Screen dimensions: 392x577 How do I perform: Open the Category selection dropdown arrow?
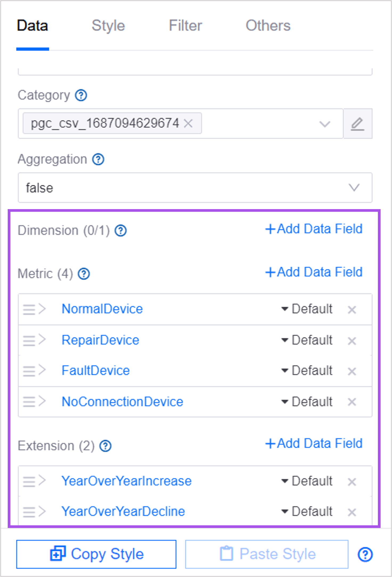(x=325, y=124)
